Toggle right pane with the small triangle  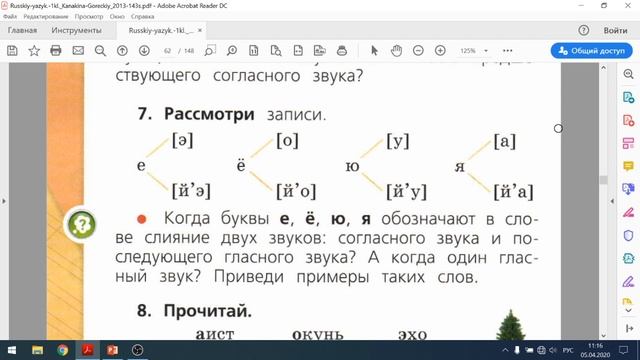612,201
